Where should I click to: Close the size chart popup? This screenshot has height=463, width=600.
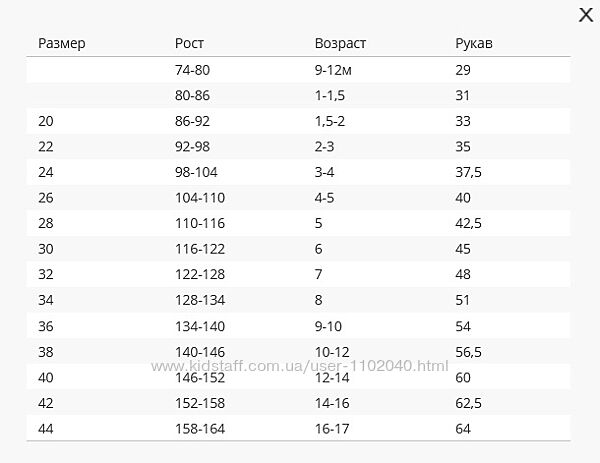[586, 14]
